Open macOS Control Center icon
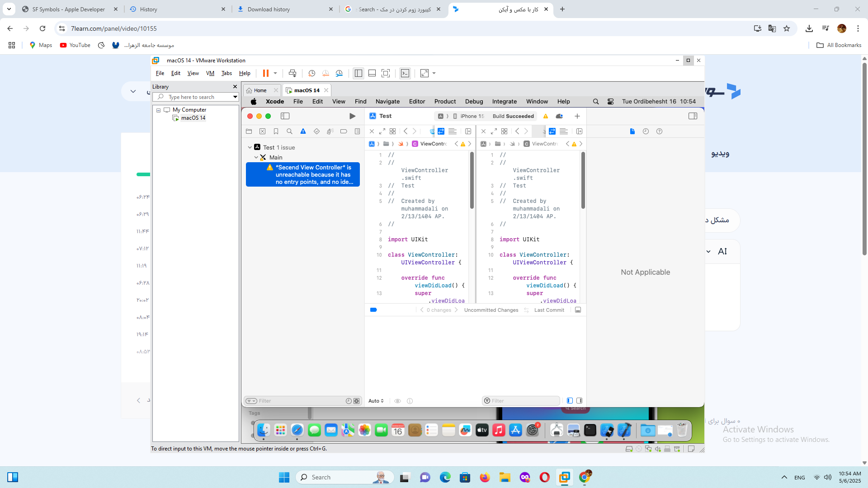This screenshot has width=868, height=488. 610,102
